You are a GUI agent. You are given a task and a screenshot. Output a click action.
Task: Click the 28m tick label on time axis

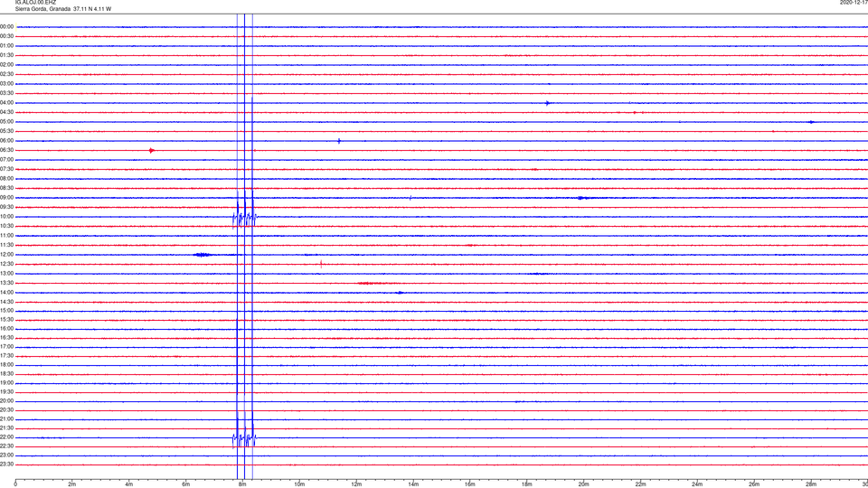[811, 484]
